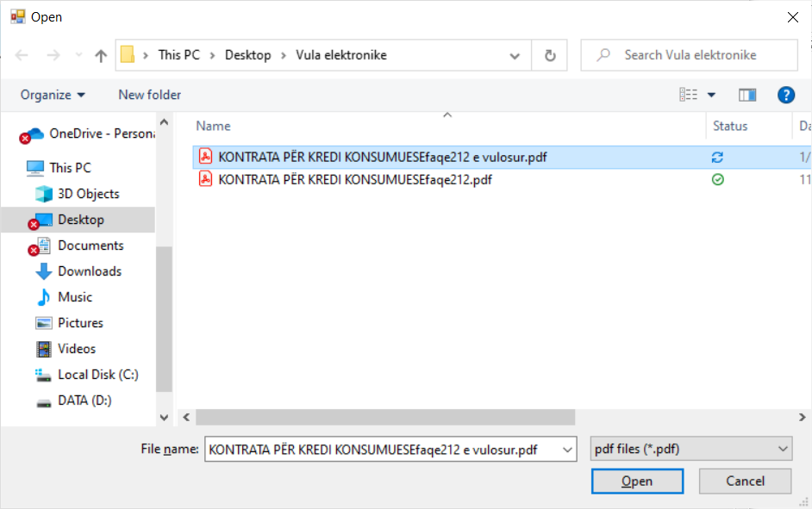Refresh the Vula elektronike folder
The width and height of the screenshot is (812, 509).
pos(550,55)
